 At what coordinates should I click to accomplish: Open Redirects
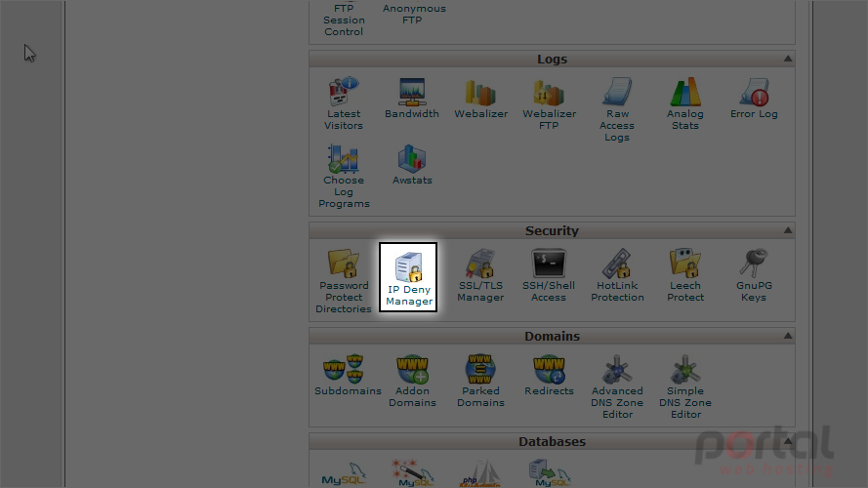click(549, 376)
